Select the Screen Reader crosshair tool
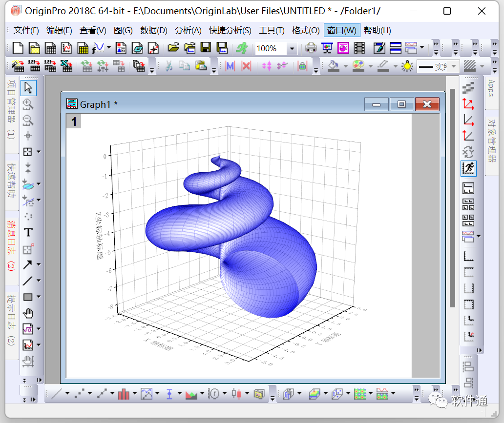 (x=28, y=136)
